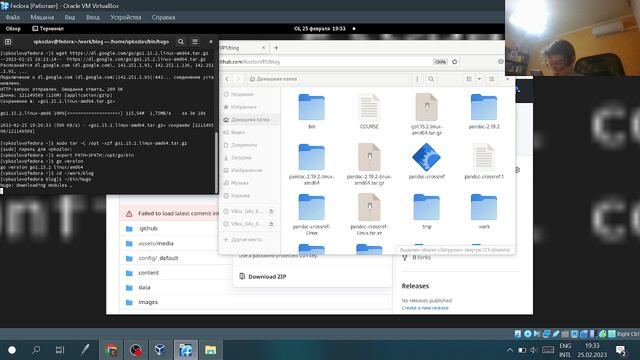Open config/_default folder on GitHub

click(158, 258)
